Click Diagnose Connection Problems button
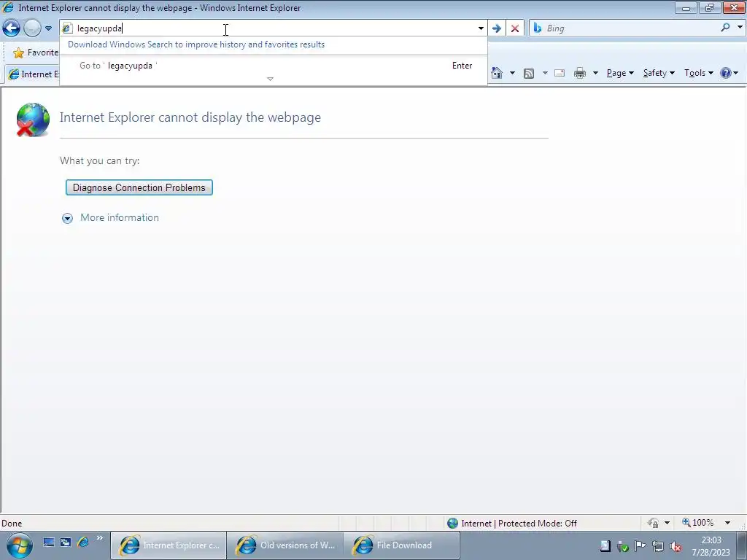 point(139,187)
